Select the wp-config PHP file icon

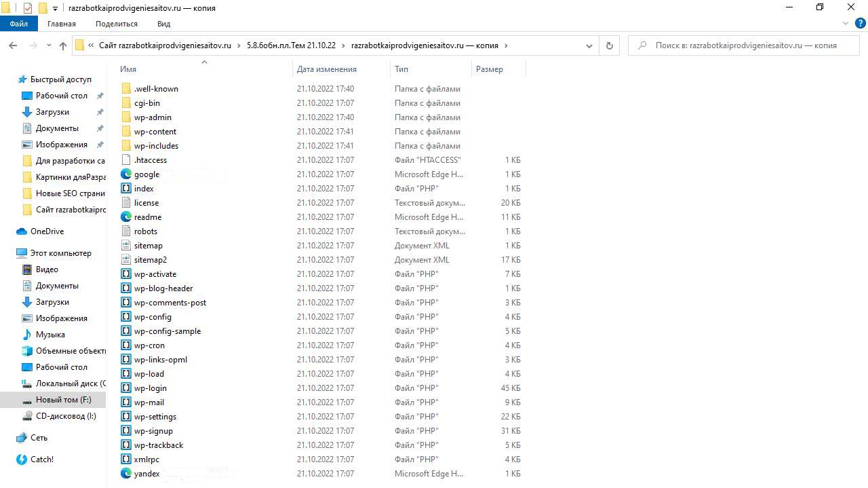126,317
